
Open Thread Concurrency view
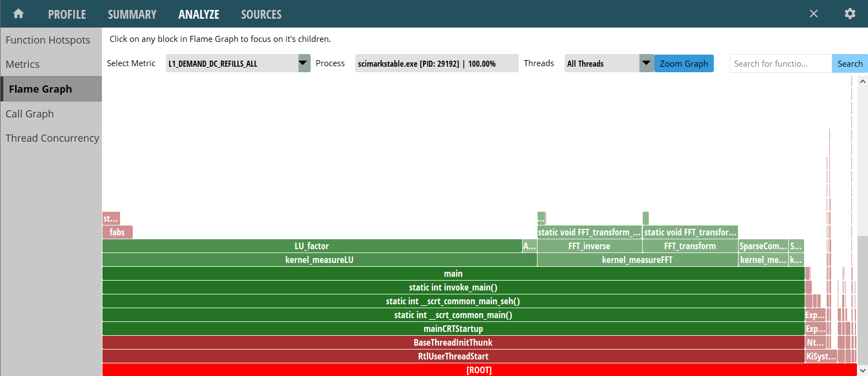[x=52, y=138]
